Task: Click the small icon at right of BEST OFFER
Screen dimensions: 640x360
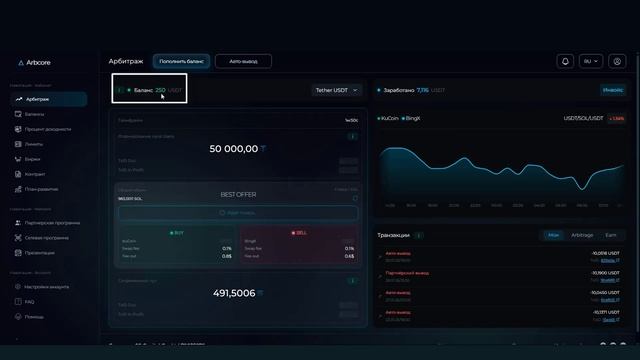Action: pos(355,198)
